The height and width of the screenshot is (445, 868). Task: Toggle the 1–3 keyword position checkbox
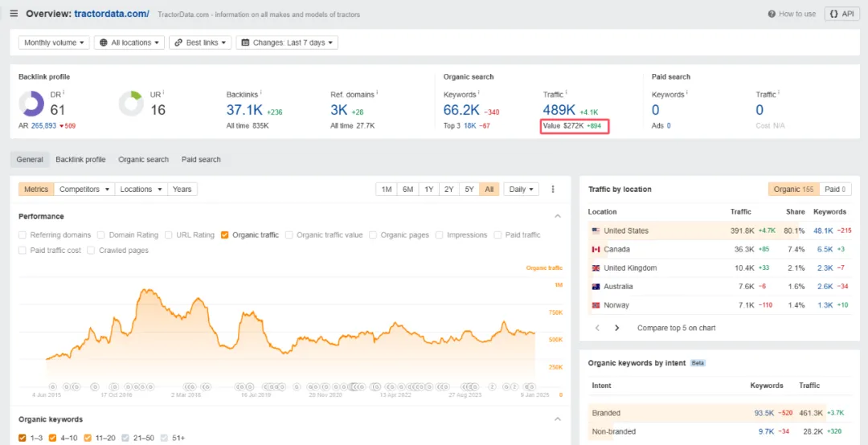(23, 438)
